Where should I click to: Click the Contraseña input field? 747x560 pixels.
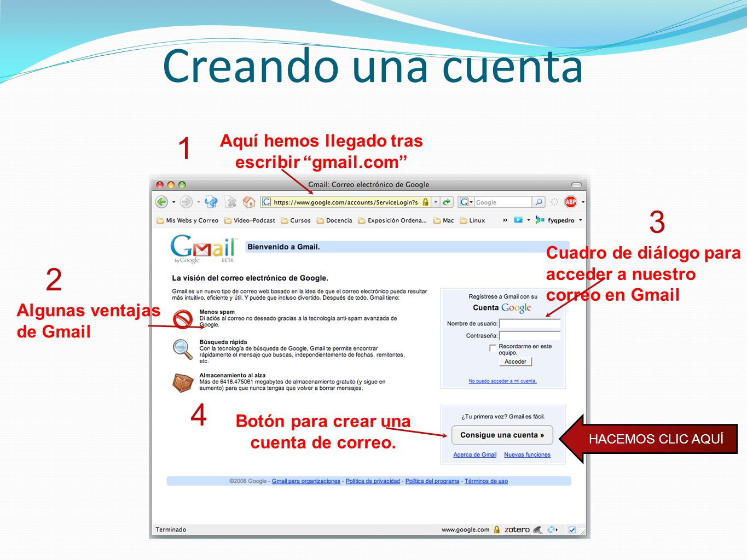pos(530,336)
